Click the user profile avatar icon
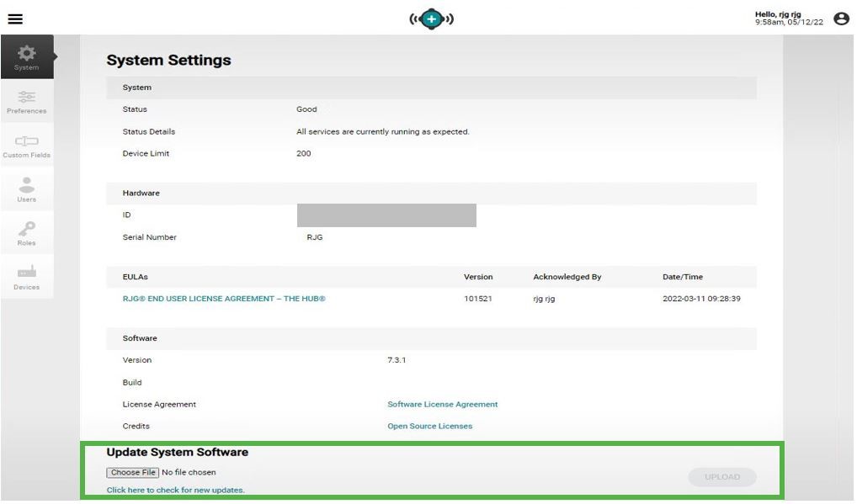Image resolution: width=857 pixels, height=504 pixels. click(840, 18)
